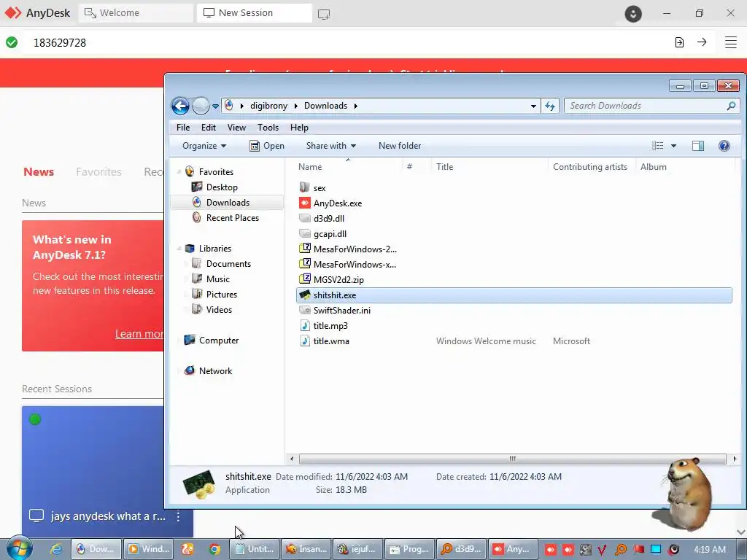Select the AnyDesk.exe file icon
The image size is (747, 560).
point(305,203)
